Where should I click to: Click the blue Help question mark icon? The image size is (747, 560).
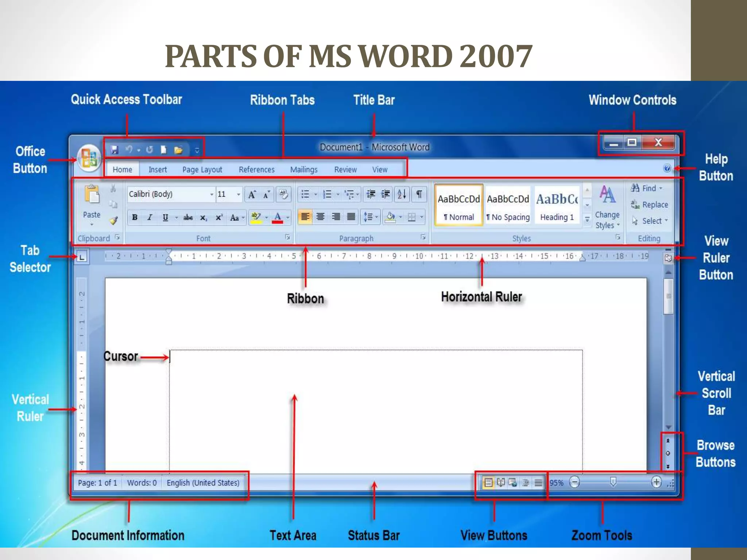pos(667,168)
